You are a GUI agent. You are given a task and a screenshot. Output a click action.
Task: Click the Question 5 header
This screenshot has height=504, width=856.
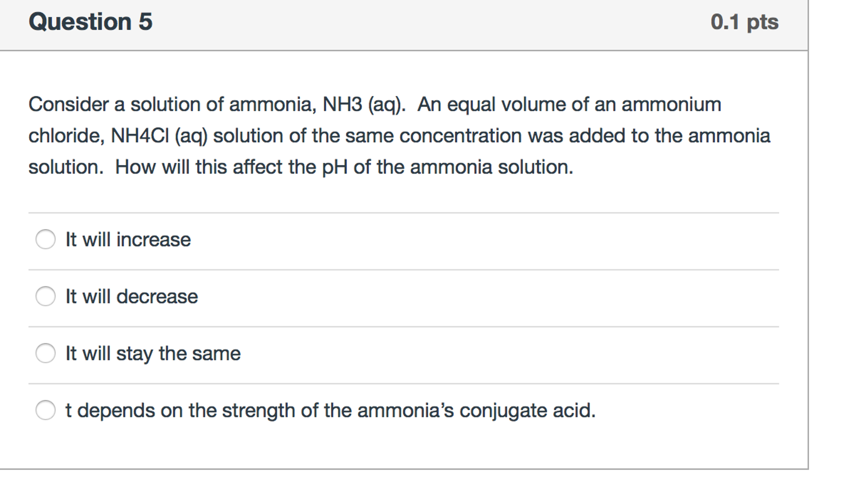click(90, 22)
